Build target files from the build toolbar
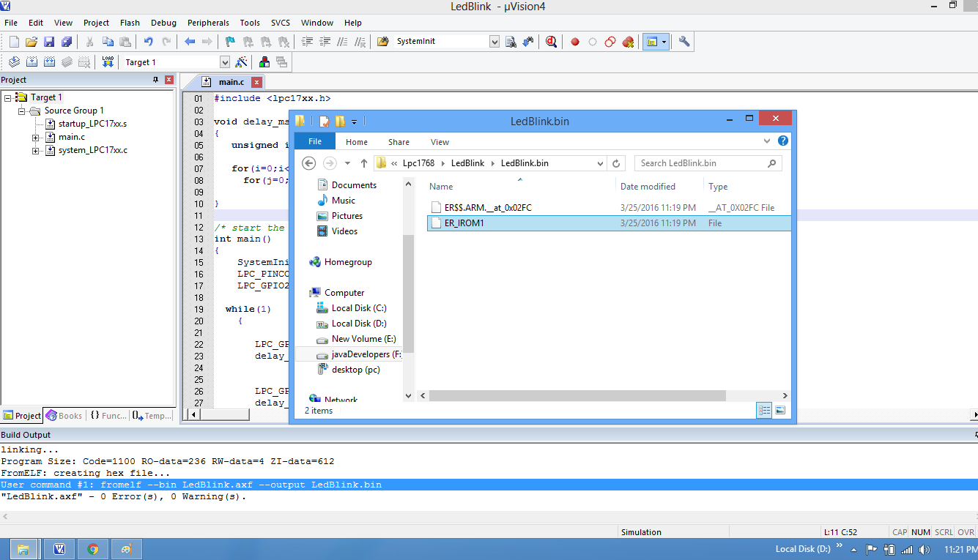 pos(32,62)
